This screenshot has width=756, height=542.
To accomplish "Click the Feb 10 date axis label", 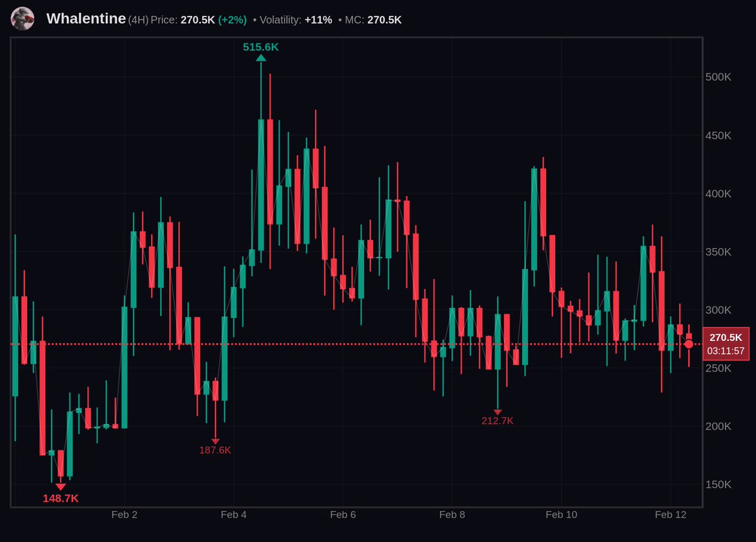I will [x=561, y=515].
